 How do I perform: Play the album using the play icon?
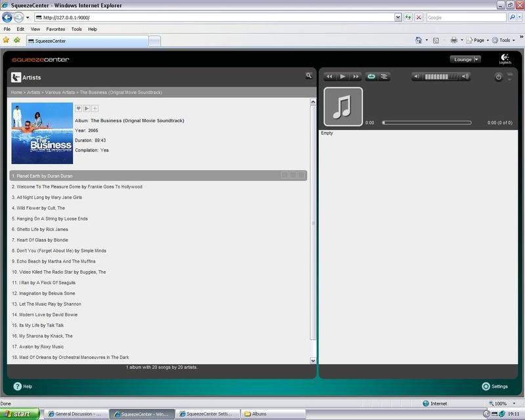point(87,108)
